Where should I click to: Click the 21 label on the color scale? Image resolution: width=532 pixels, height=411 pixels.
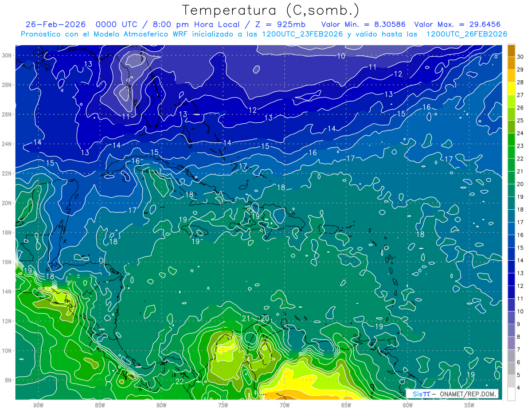520,172
